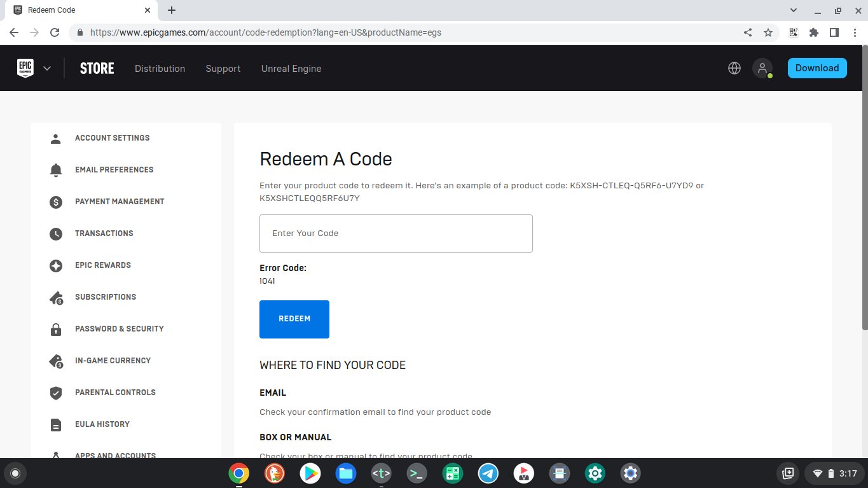868x488 pixels.
Task: Click the EULA History document icon
Action: [56, 424]
